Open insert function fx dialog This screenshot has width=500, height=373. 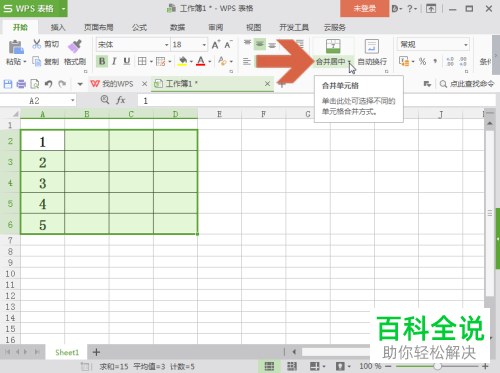coord(120,100)
